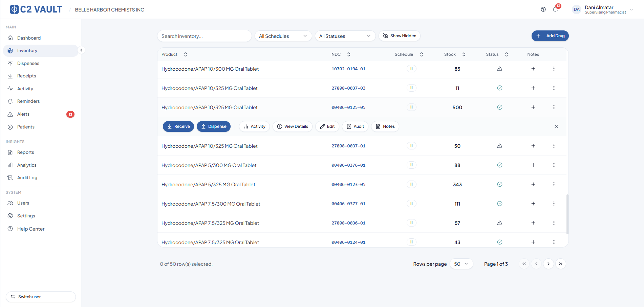The image size is (644, 307).
Task: Navigate to Audit Log in sidebar
Action: click(x=27, y=178)
